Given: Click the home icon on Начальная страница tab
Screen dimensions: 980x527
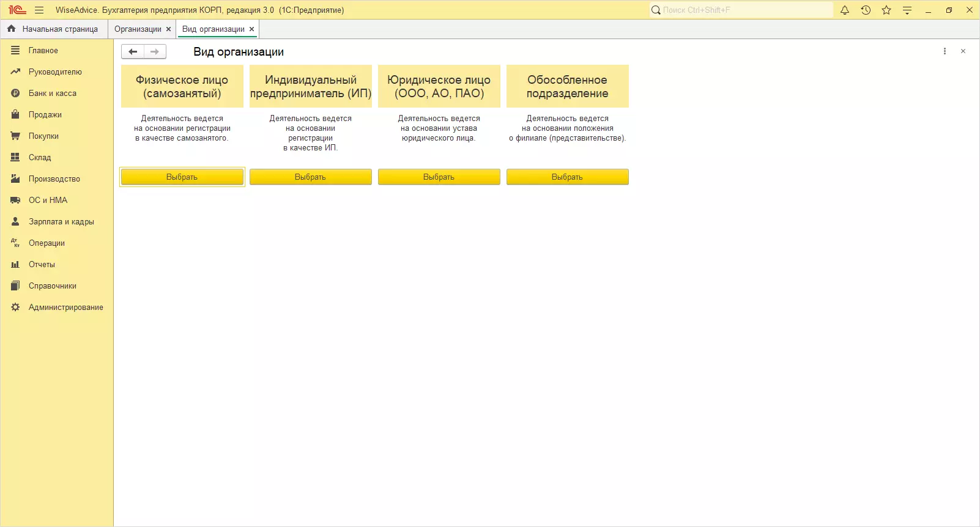Looking at the screenshot, I should pyautogui.click(x=11, y=29).
